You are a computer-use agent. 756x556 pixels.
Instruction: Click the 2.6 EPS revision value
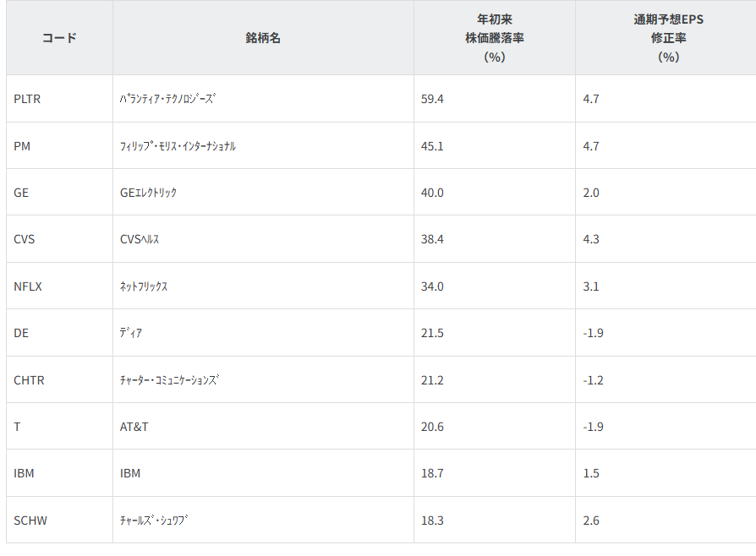pyautogui.click(x=591, y=521)
